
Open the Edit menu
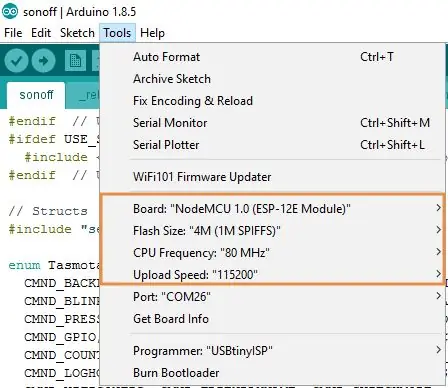click(41, 33)
